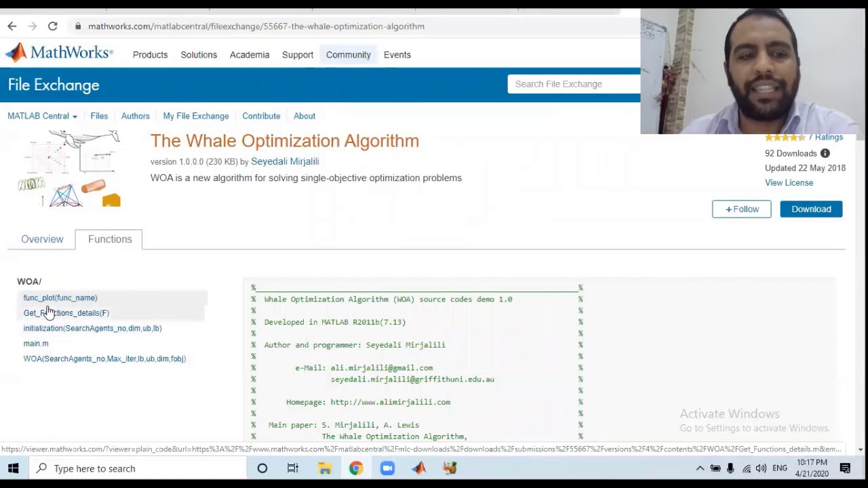Viewport: 868px width, 488px height.
Task: Open author Seyedali Mirjalili profile link
Action: (x=285, y=161)
